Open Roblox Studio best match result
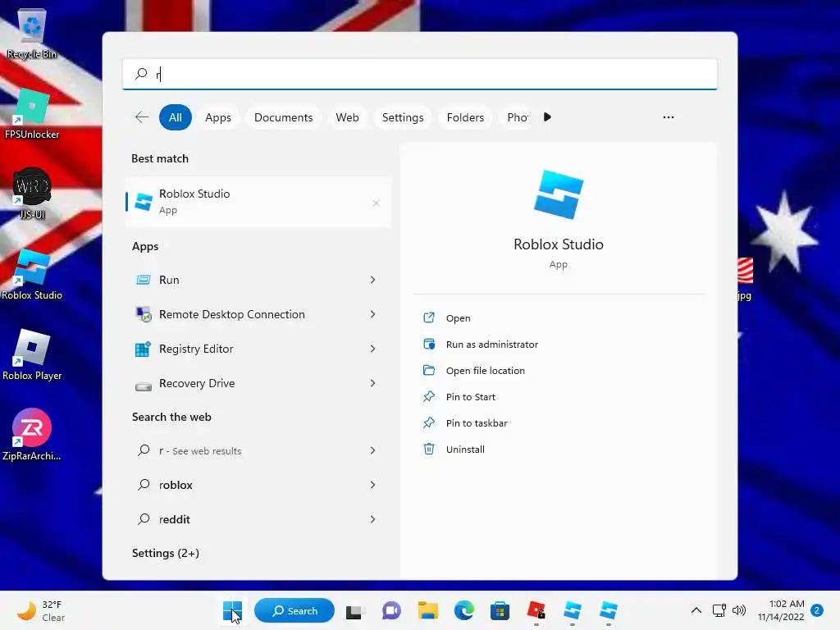 [x=258, y=202]
